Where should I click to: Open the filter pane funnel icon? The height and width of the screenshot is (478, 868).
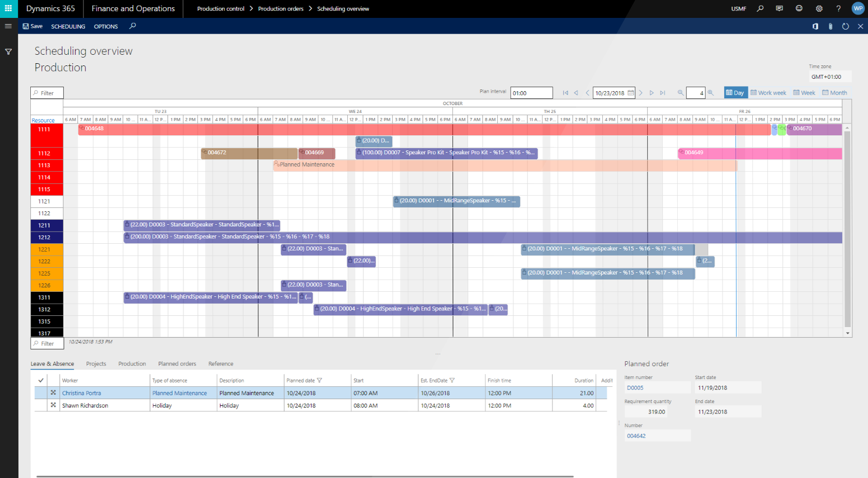pyautogui.click(x=8, y=52)
